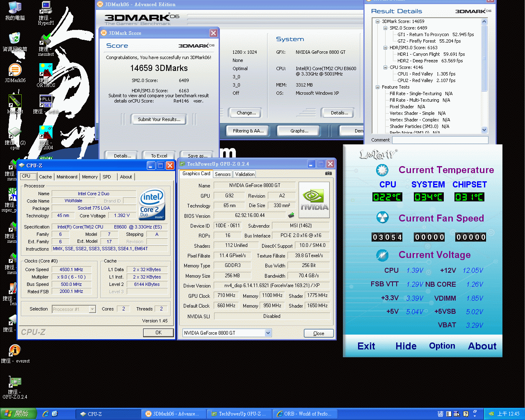Collapse the 3DMark Score tree node
Screen dimensions: 525x420
(377, 21)
